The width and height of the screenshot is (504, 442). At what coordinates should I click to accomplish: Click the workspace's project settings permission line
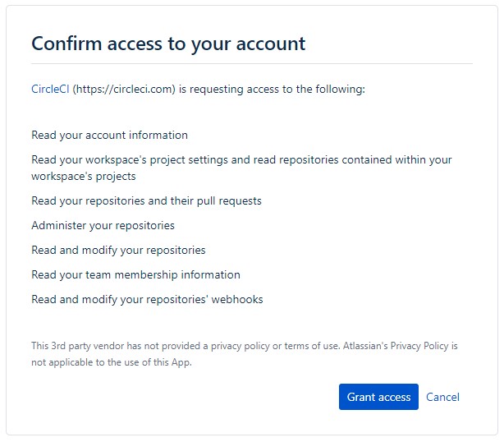241,168
